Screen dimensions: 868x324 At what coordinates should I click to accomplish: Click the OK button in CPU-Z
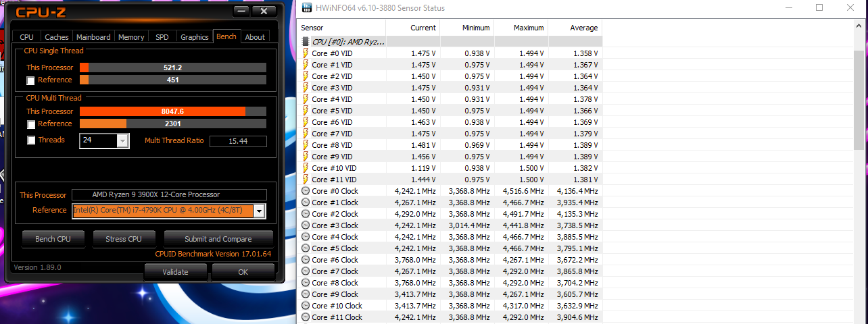coord(243,272)
